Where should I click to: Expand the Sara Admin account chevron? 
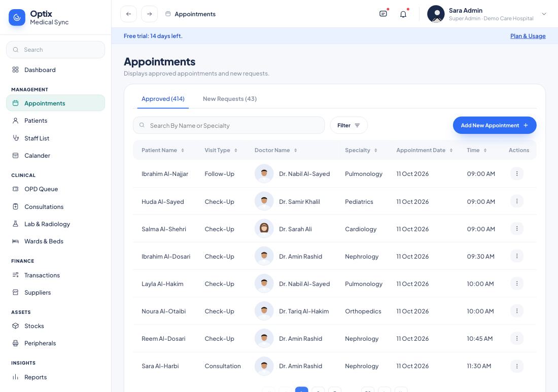(x=544, y=14)
